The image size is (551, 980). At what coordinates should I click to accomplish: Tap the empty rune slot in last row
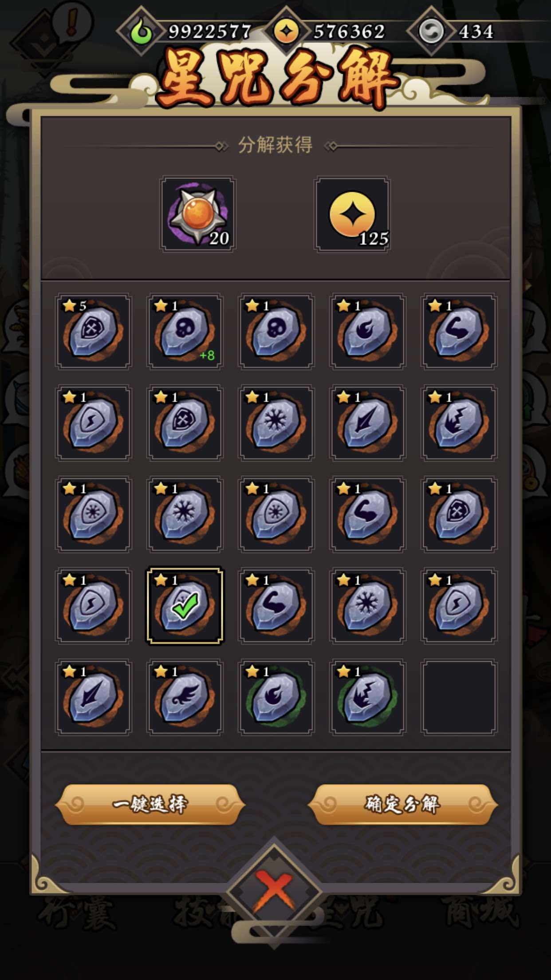pyautogui.click(x=459, y=697)
